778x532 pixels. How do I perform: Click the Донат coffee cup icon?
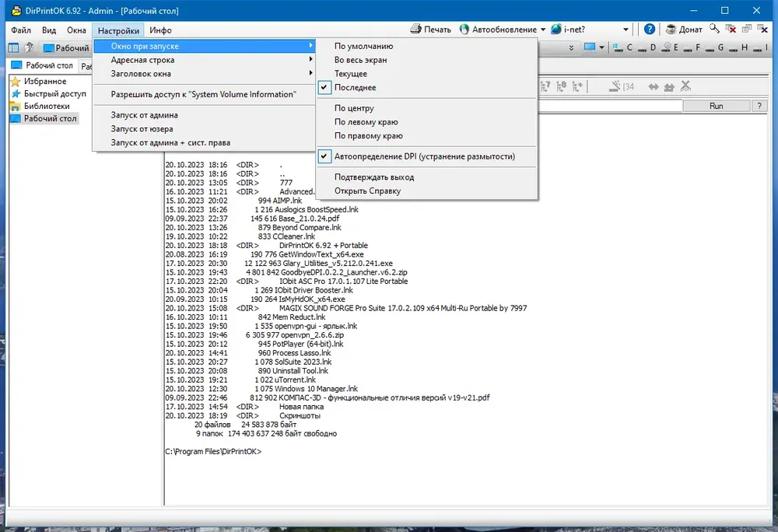pyautogui.click(x=671, y=30)
